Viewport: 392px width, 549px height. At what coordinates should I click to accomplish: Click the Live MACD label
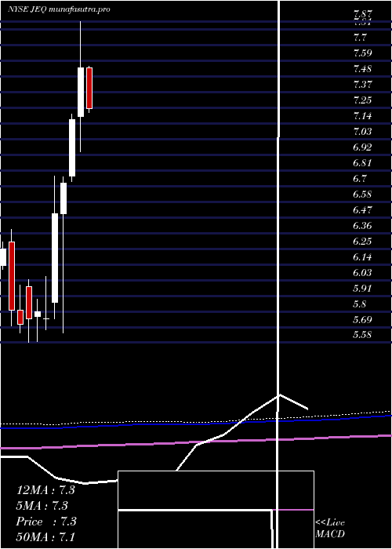pyautogui.click(x=330, y=529)
